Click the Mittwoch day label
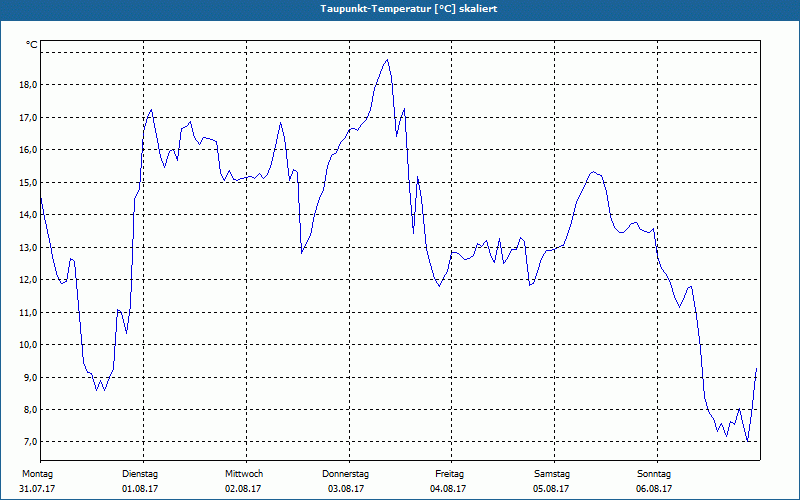Screen dimensions: 800x500 [x=244, y=474]
